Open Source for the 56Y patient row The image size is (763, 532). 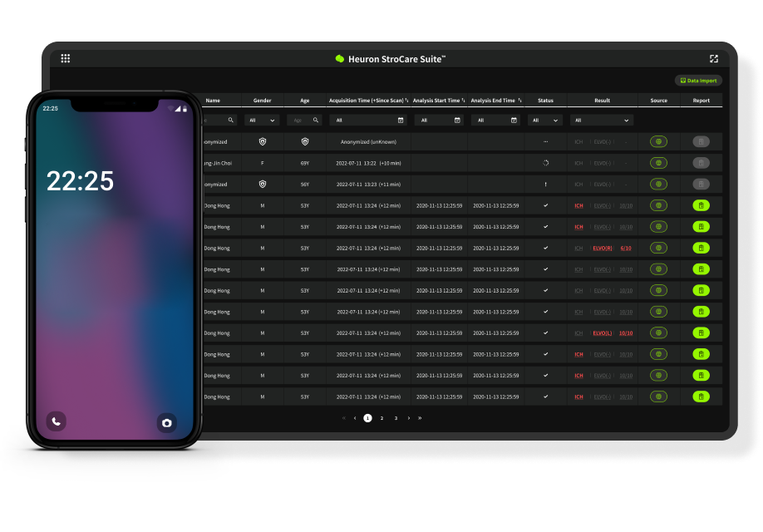(x=658, y=185)
